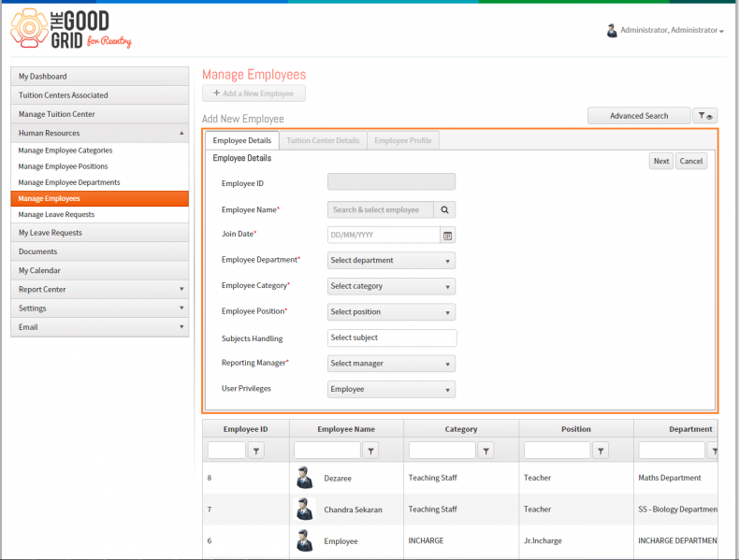Click the Category column filter icon
The height and width of the screenshot is (560, 739).
point(485,451)
